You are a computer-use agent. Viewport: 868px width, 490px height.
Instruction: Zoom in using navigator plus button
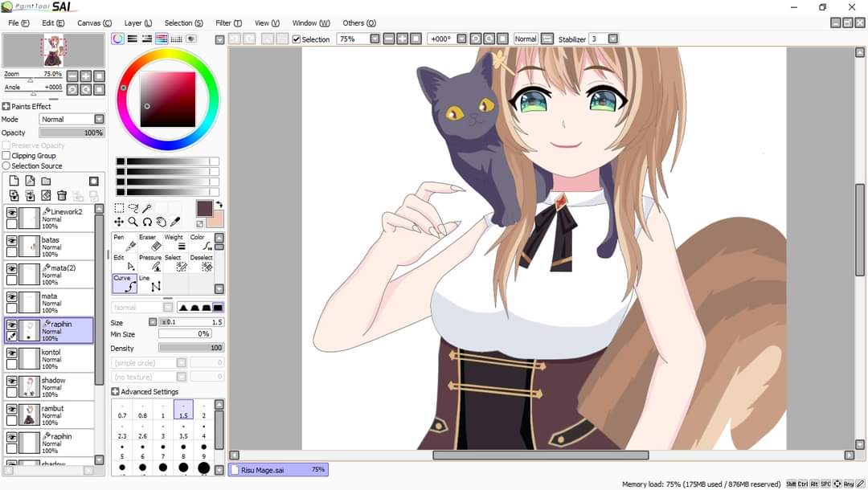pyautogui.click(x=86, y=76)
